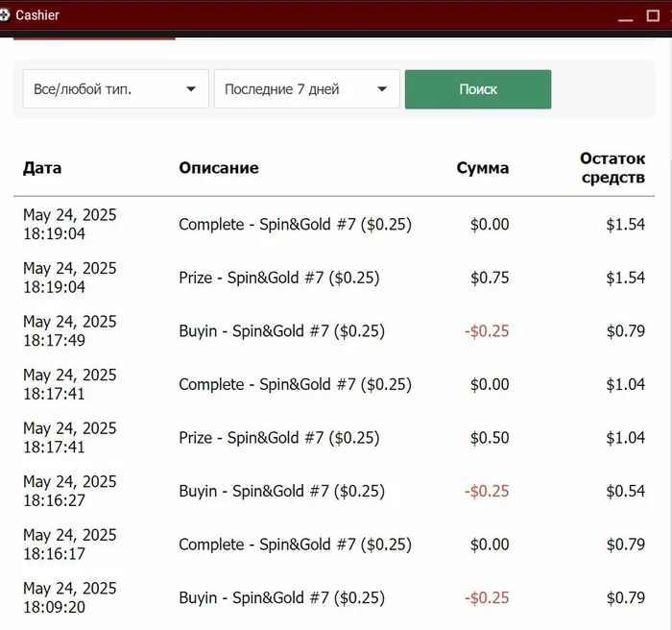The image size is (672, 630).
Task: Expand the 'Последние 7 дней' period dropdown
Action: [306, 89]
